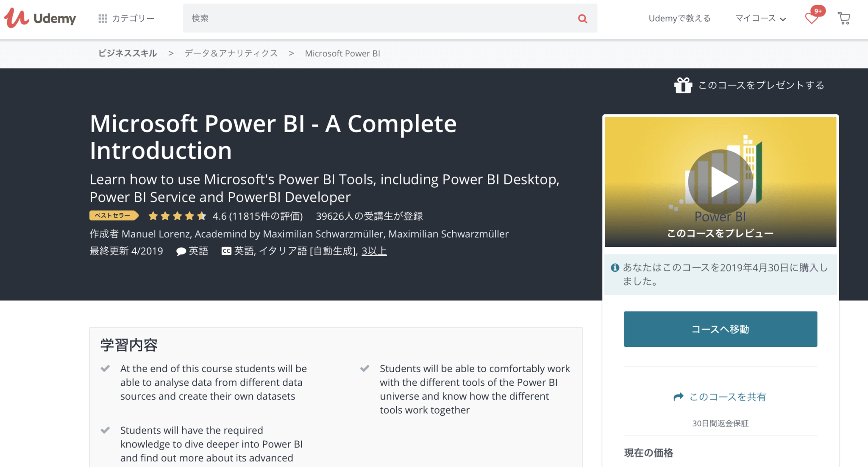
Task: Open Udemyで教える link
Action: coord(679,18)
